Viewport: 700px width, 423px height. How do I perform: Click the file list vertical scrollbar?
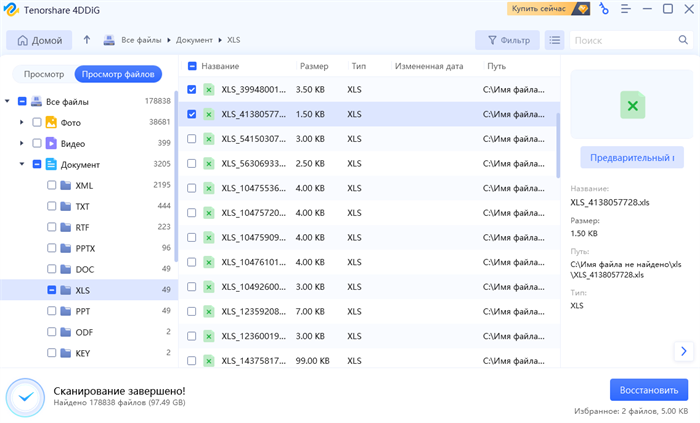point(558,145)
